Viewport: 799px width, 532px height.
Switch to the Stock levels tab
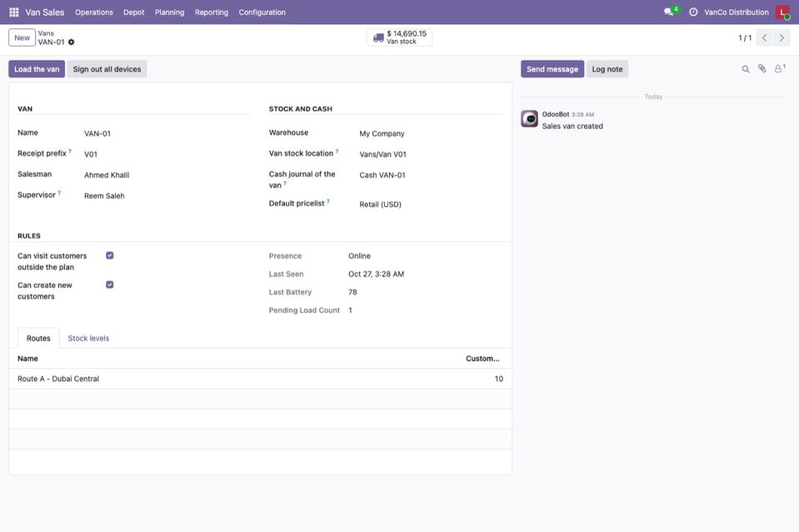click(x=88, y=339)
